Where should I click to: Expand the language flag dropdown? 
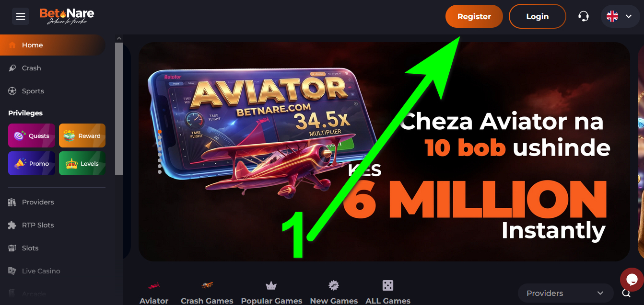pos(620,16)
